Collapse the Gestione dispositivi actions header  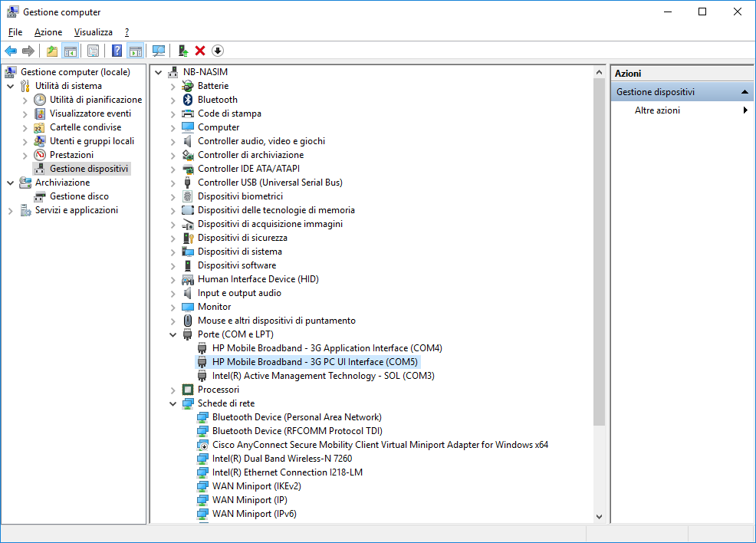(744, 92)
